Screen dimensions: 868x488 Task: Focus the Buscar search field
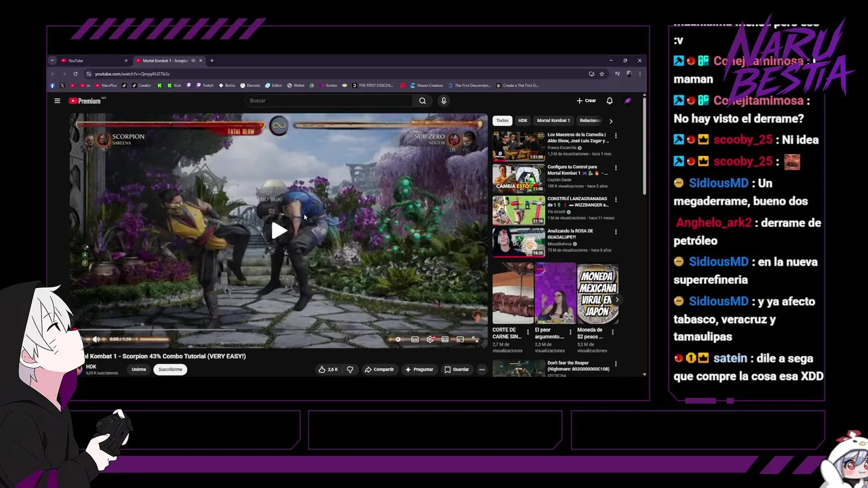point(329,101)
